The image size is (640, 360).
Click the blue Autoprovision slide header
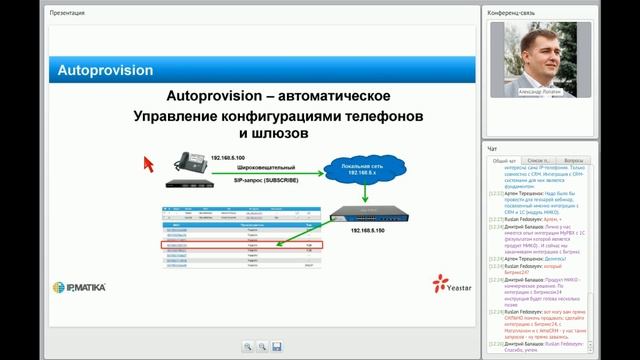(x=262, y=70)
